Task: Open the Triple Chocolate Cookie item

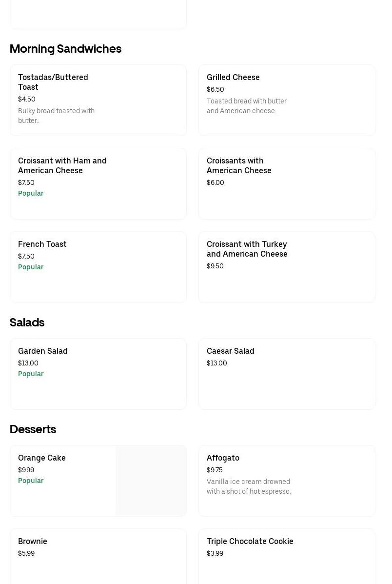Action: point(250,541)
